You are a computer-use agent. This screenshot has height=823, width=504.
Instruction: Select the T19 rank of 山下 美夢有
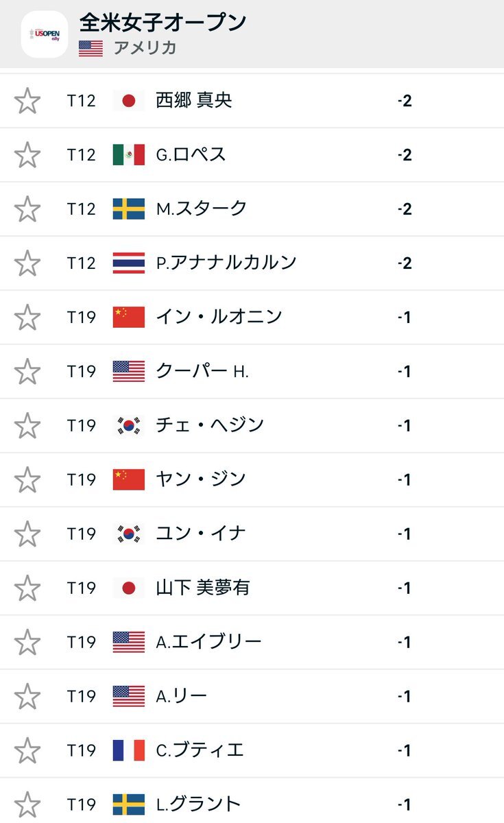coord(82,588)
